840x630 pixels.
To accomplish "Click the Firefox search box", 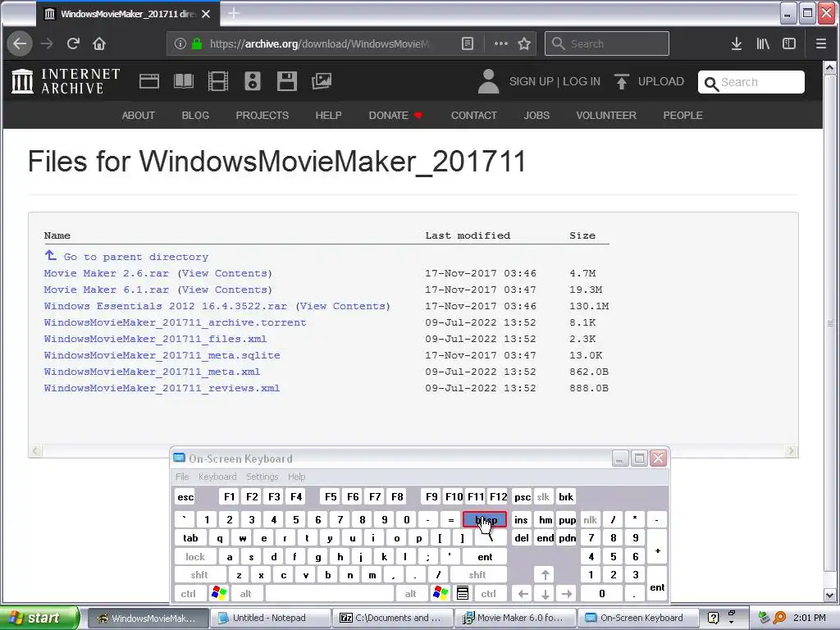I will [607, 43].
